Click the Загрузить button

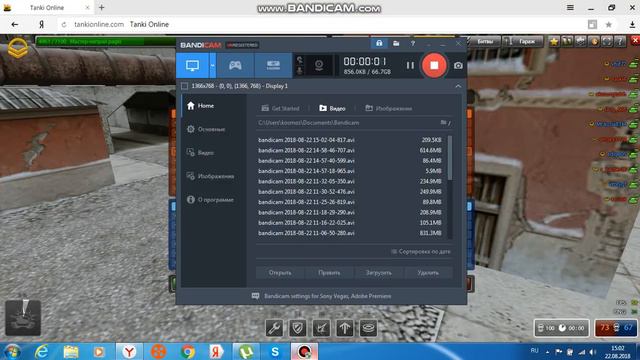tap(378, 273)
